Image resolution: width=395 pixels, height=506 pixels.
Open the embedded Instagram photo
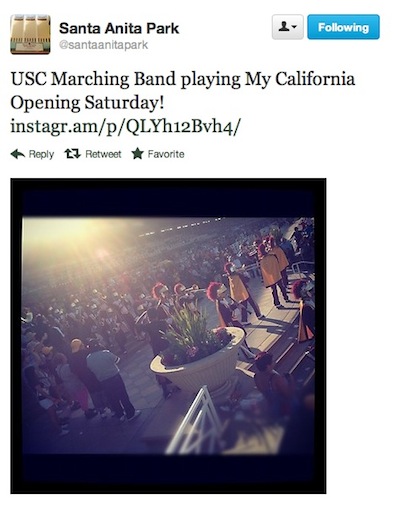pos(168,336)
